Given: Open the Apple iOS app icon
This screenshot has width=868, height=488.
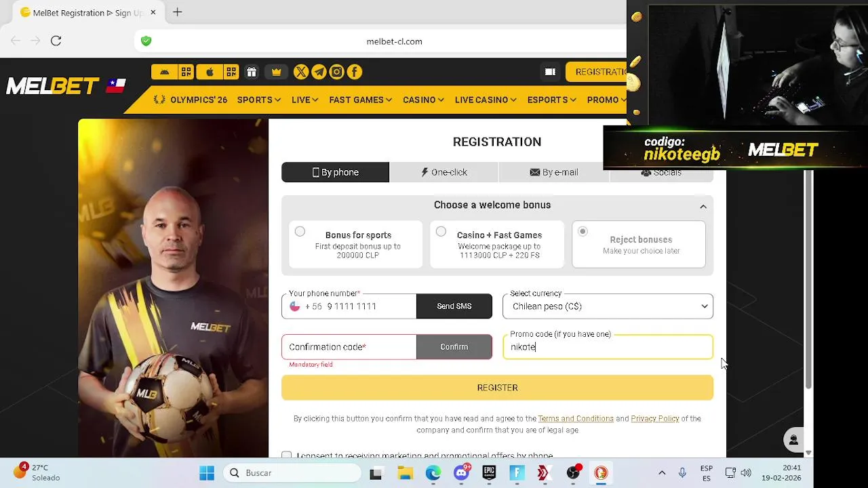Looking at the screenshot, I should tap(210, 72).
